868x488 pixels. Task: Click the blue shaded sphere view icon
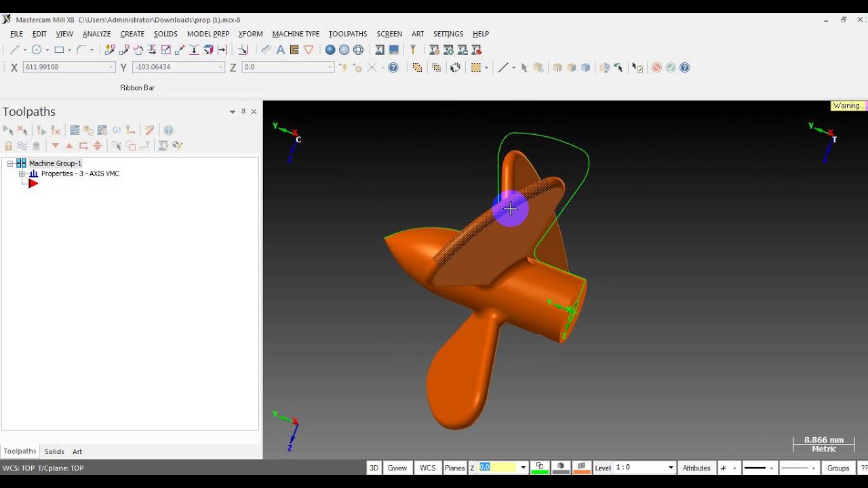click(x=330, y=49)
